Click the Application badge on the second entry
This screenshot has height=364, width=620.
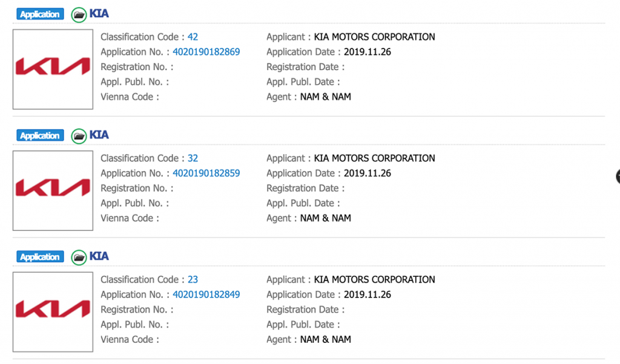tap(40, 136)
